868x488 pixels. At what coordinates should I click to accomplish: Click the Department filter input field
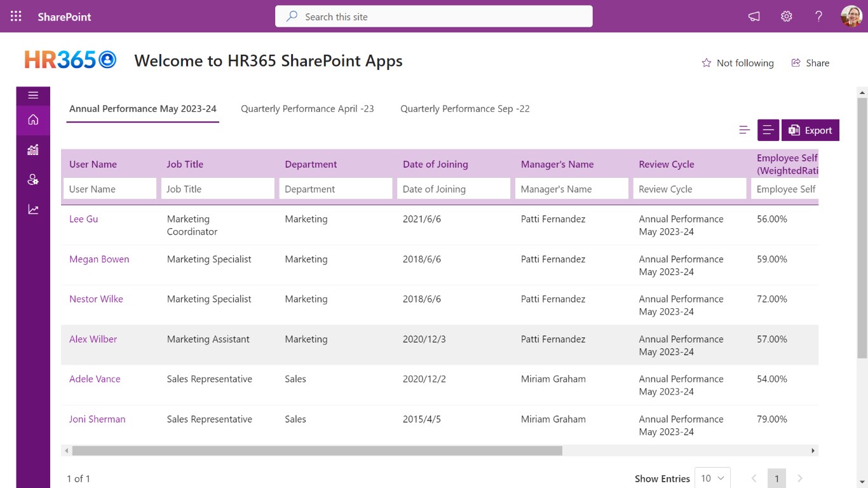tap(336, 189)
